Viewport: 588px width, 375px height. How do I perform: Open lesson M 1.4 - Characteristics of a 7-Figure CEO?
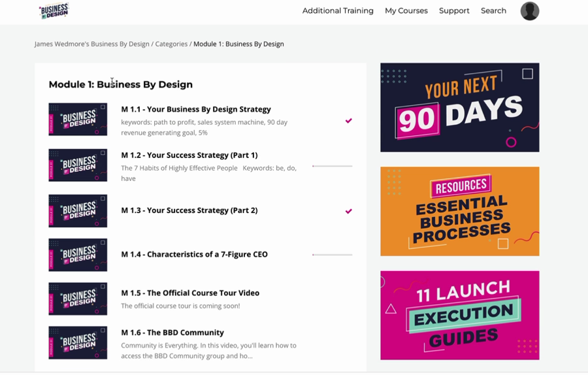194,254
